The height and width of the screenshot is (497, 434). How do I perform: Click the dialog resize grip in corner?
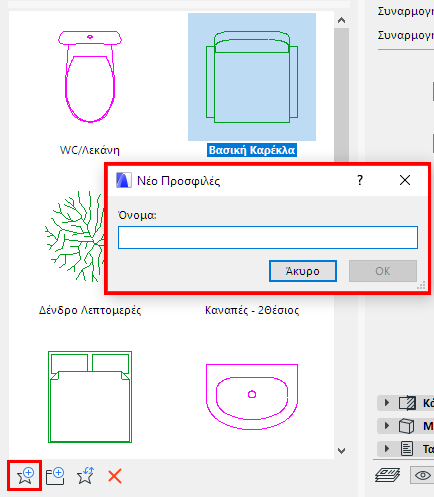click(421, 286)
